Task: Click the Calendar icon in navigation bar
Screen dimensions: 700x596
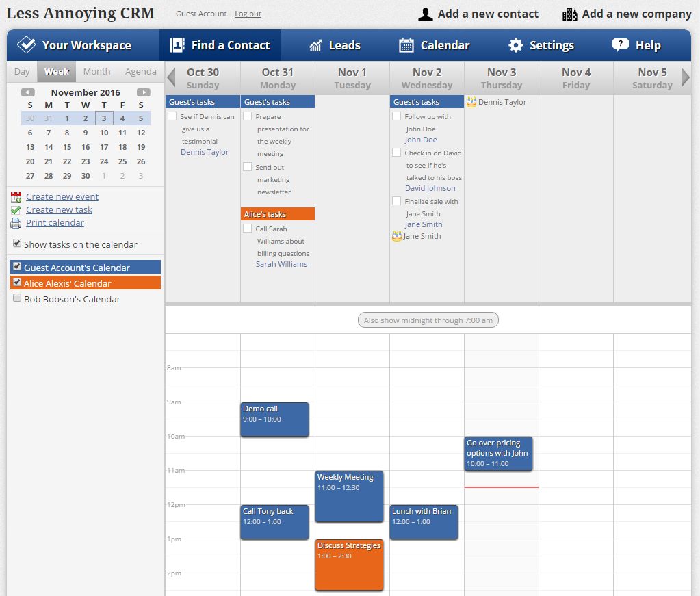Action: click(x=406, y=45)
